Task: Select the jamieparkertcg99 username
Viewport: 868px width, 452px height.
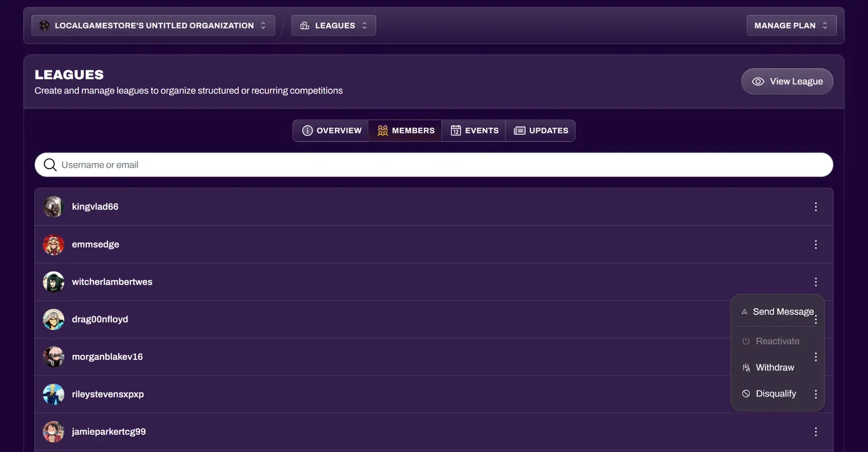Action: coord(108,432)
